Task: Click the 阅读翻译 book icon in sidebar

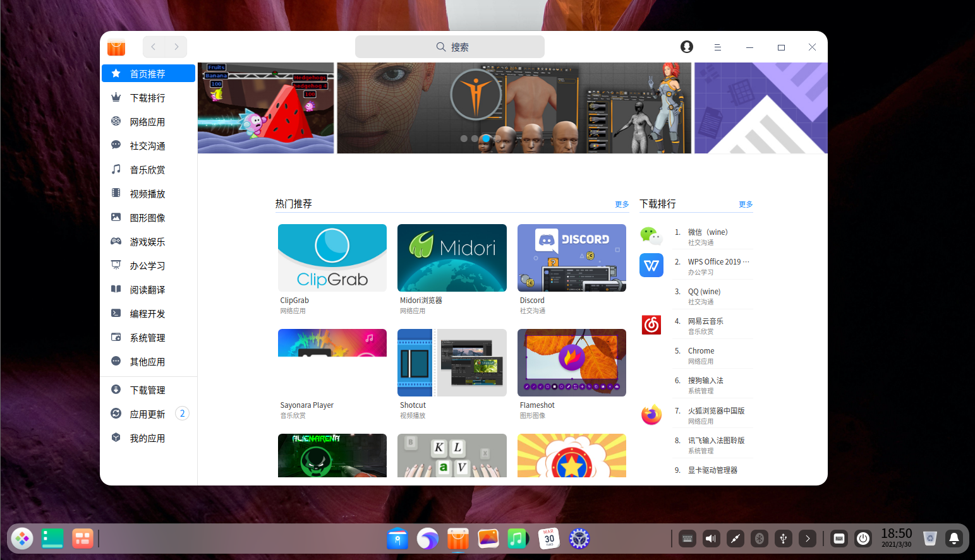Action: [x=116, y=289]
